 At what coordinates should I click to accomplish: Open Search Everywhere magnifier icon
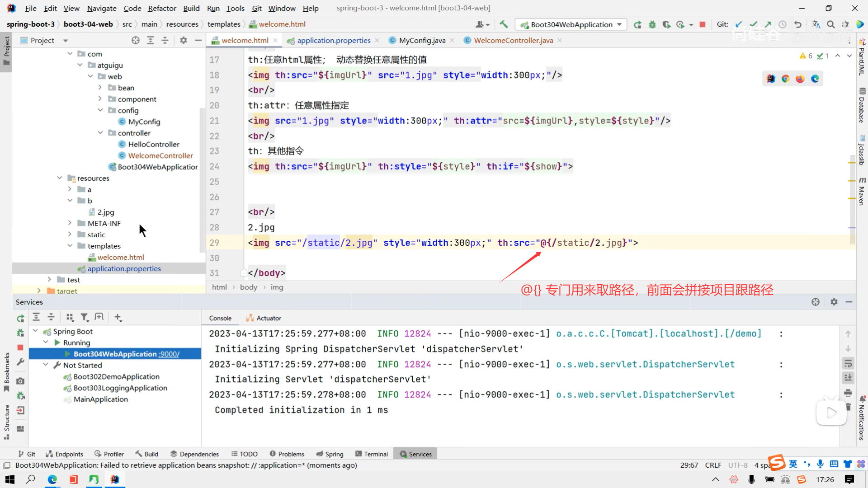(x=831, y=24)
